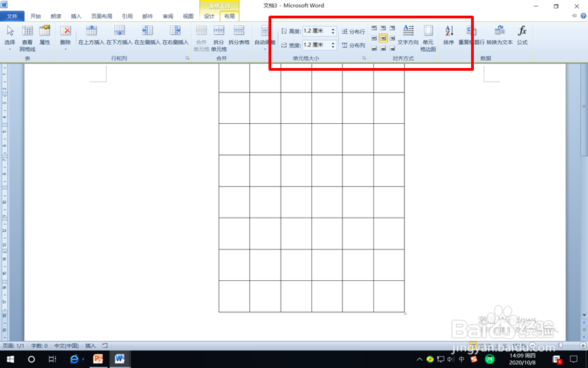
Task: Open PowerPoint from the taskbar
Action: point(98,359)
